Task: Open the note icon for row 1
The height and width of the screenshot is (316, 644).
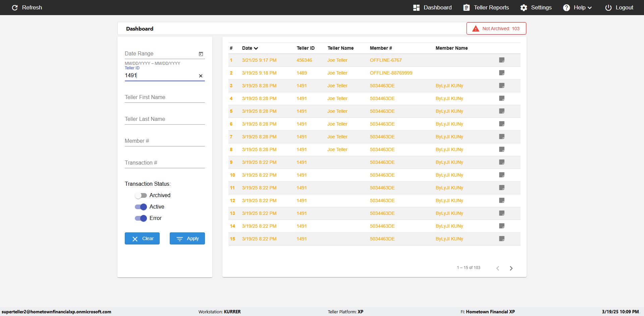Action: pos(502,60)
